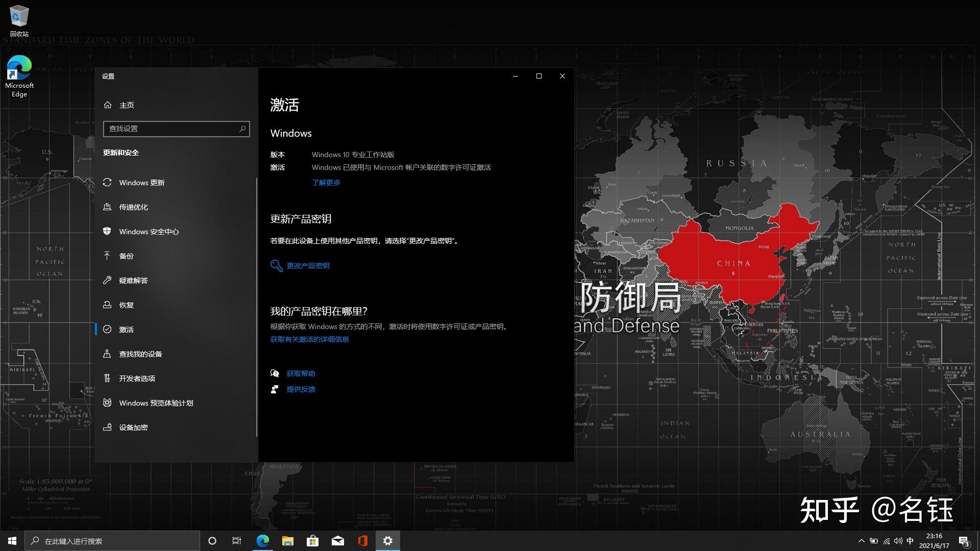The width and height of the screenshot is (980, 551).
Task: Click the 获取帮助 link
Action: tap(301, 373)
